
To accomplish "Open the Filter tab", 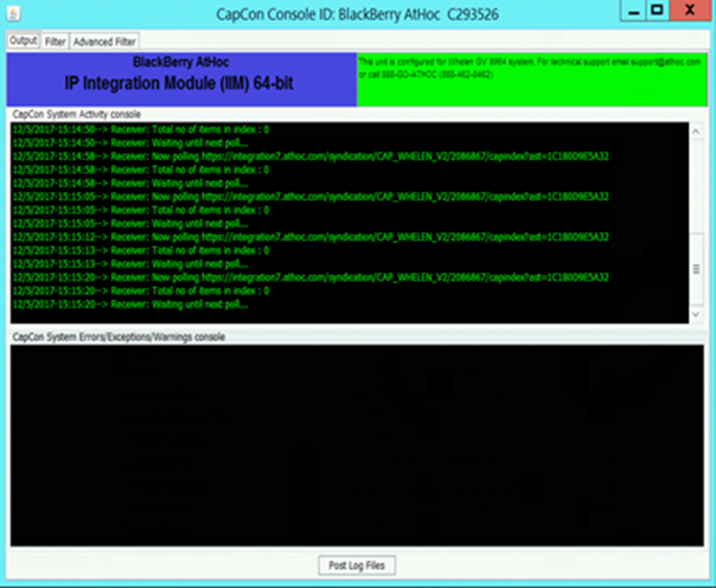I will point(55,41).
